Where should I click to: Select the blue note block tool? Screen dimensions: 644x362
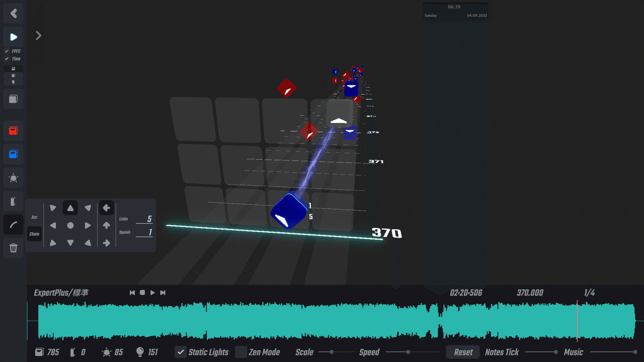coord(13,154)
